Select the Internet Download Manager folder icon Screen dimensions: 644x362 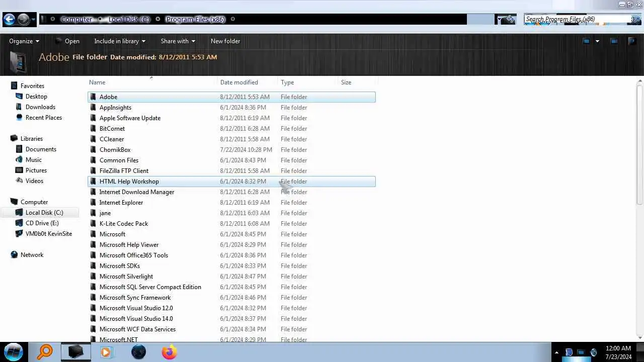pos(93,192)
